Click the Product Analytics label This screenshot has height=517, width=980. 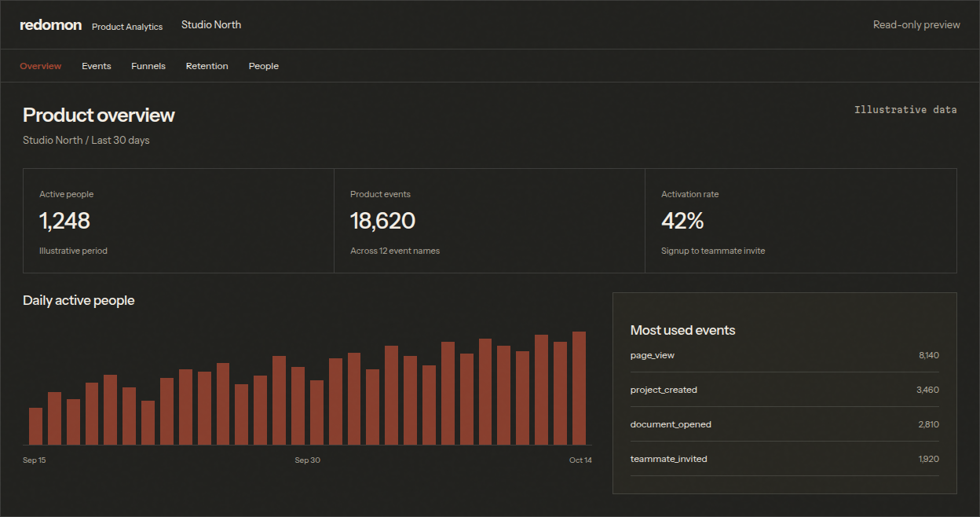pyautogui.click(x=127, y=27)
